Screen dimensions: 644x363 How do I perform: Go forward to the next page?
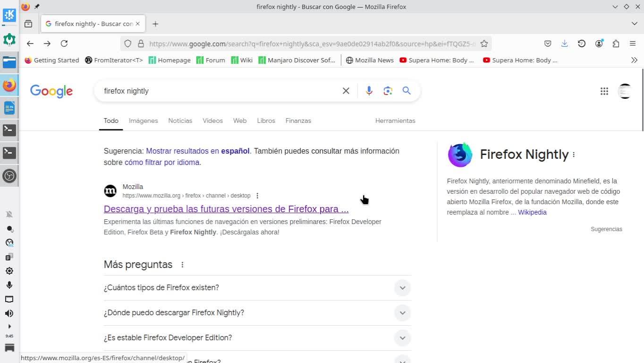47,43
